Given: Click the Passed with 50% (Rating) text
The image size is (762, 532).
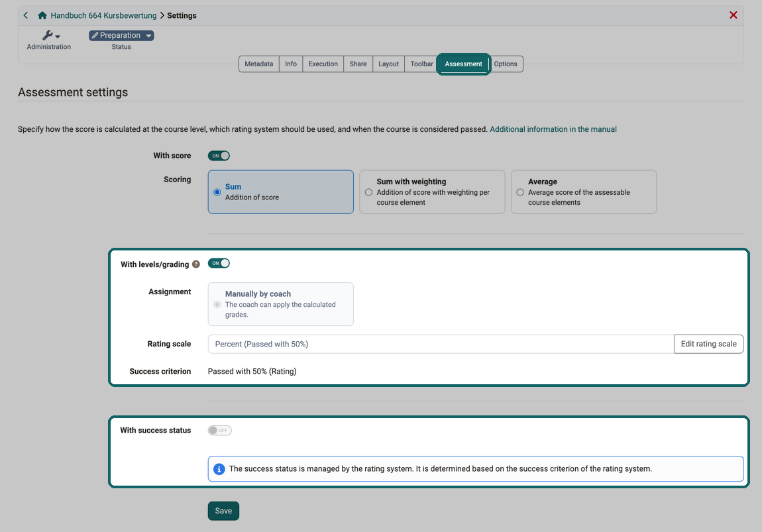Looking at the screenshot, I should pyautogui.click(x=252, y=371).
